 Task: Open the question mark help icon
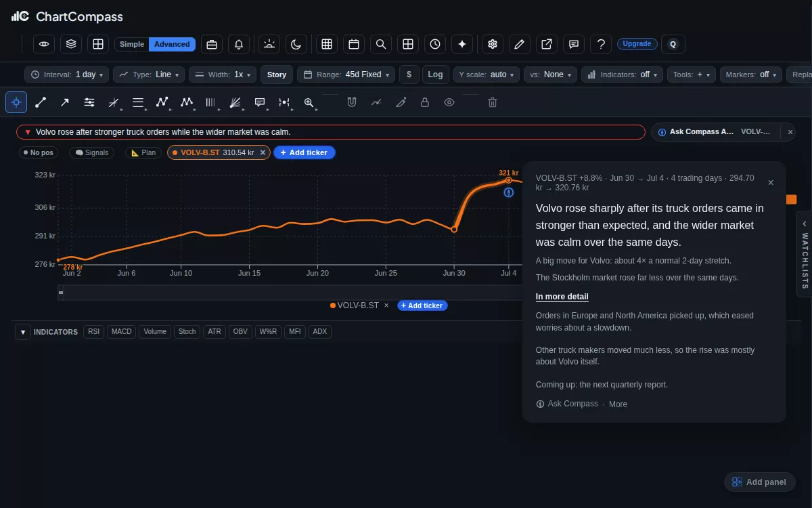[x=601, y=44]
